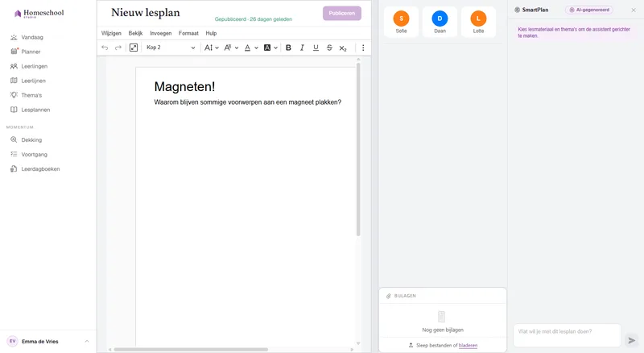
Task: Click the upload icon beside Sleep bestanden
Action: tap(411, 345)
